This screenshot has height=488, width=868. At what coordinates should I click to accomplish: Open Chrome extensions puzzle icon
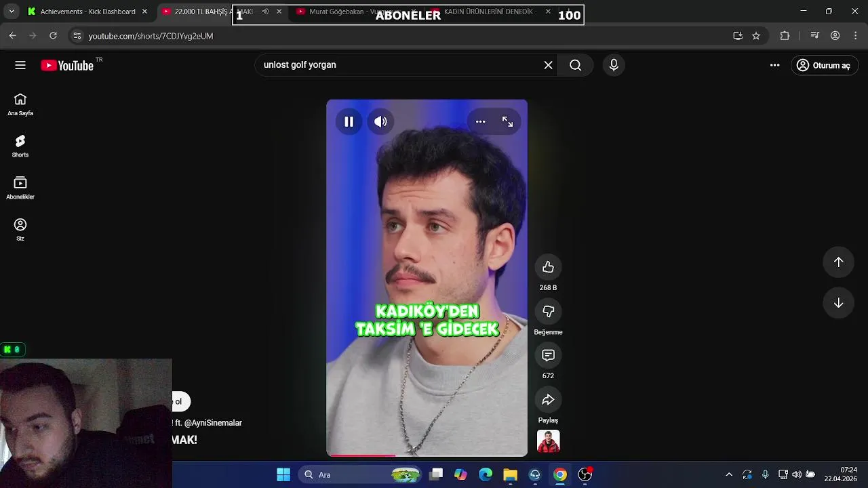(785, 36)
